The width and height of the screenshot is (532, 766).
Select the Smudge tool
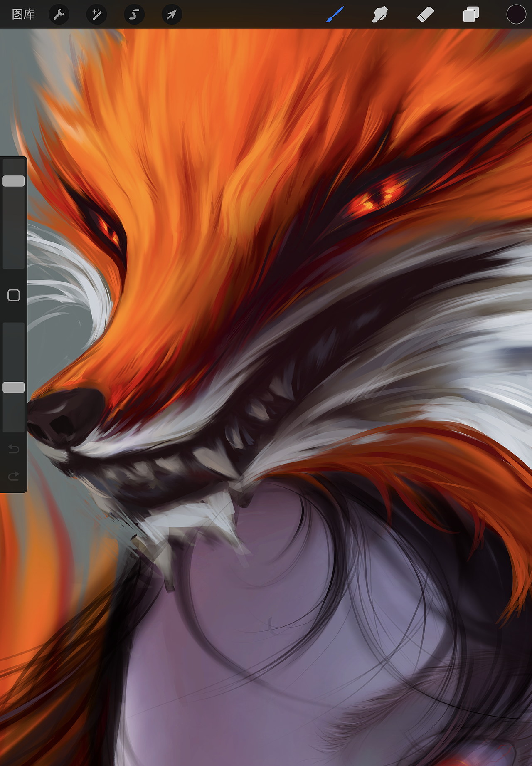pyautogui.click(x=380, y=15)
